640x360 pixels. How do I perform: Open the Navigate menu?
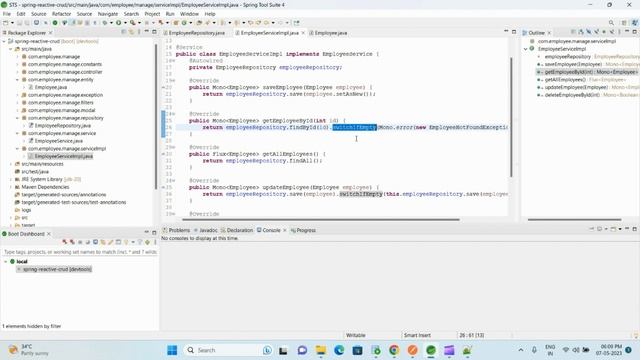[108, 14]
